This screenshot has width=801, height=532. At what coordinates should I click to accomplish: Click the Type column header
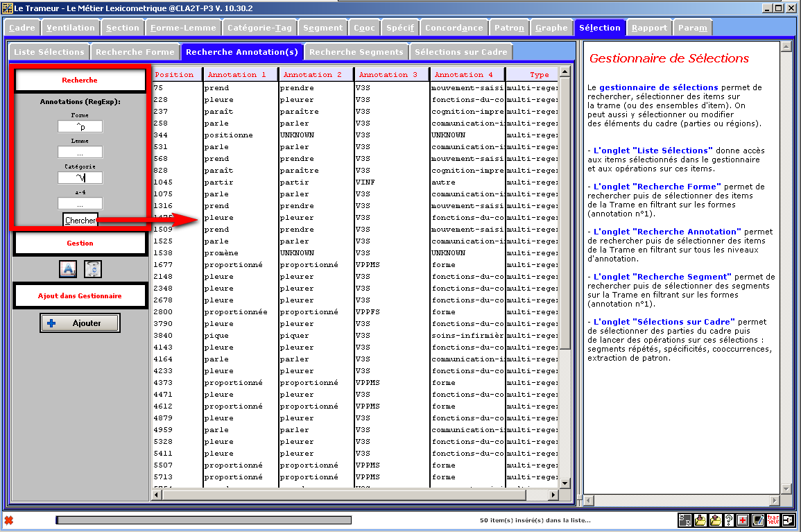click(x=532, y=75)
